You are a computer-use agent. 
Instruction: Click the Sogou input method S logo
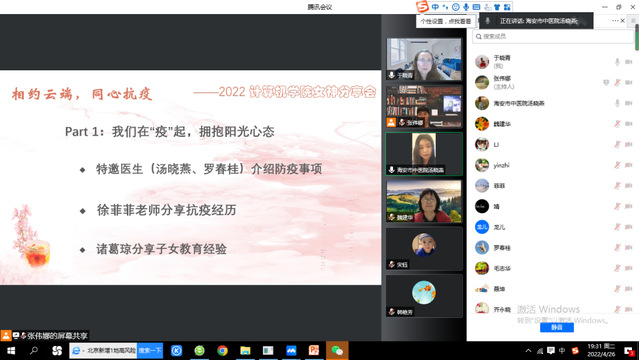(422, 7)
